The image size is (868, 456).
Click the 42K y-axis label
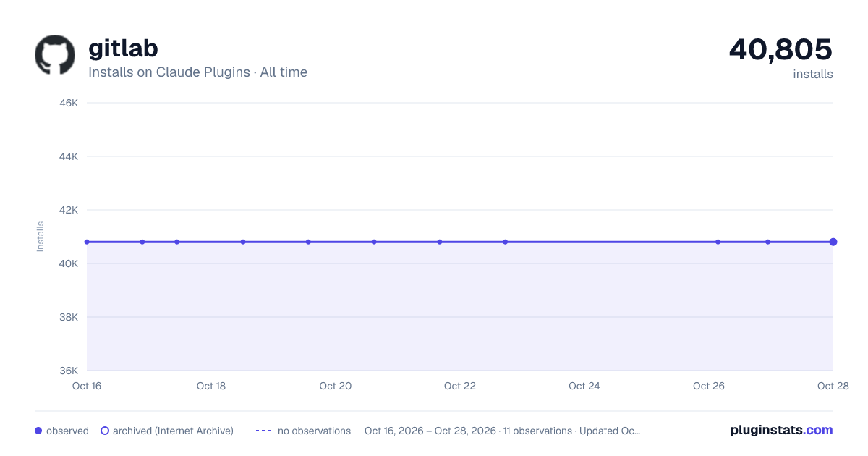69,210
